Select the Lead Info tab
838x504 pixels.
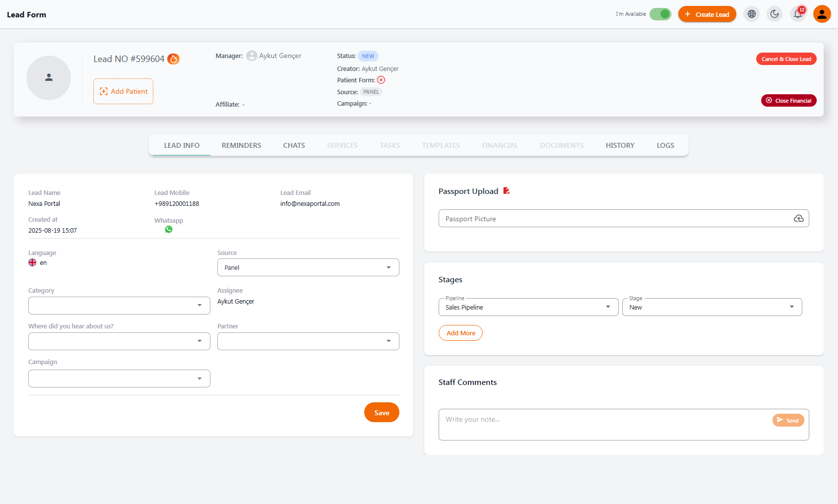coord(182,145)
